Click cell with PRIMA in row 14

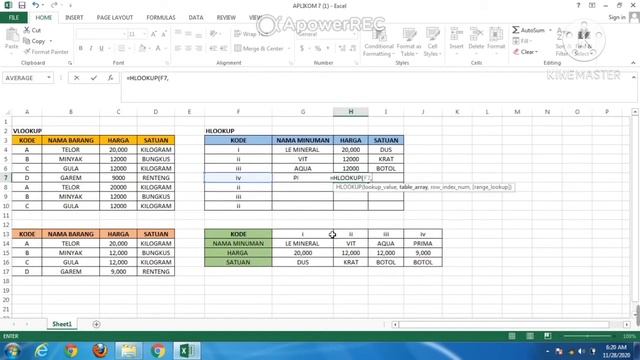(423, 243)
